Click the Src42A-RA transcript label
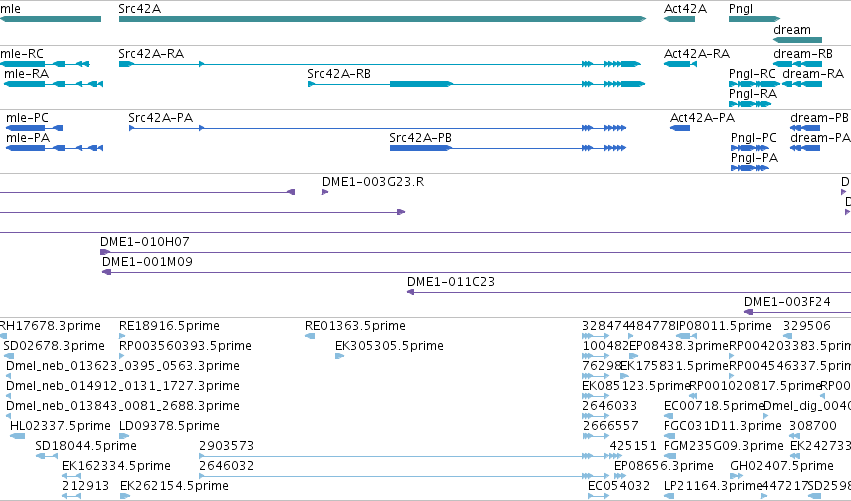The height and width of the screenshot is (501, 851). 151,54
